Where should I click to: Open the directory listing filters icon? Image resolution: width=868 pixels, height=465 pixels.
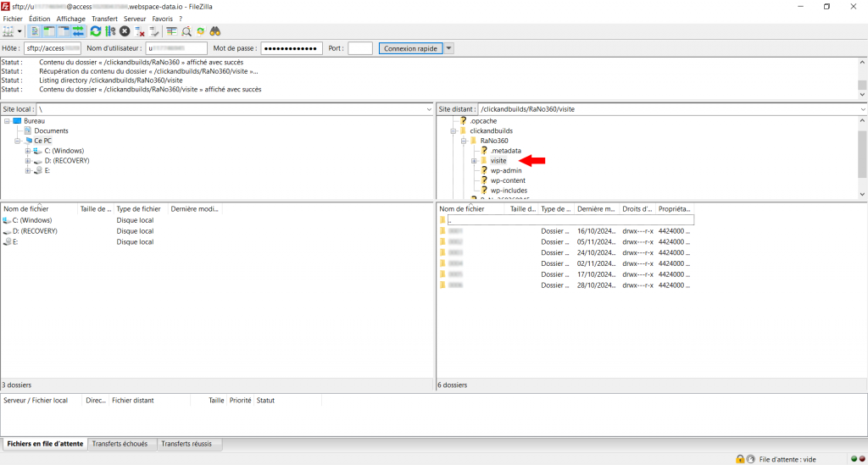(x=171, y=31)
